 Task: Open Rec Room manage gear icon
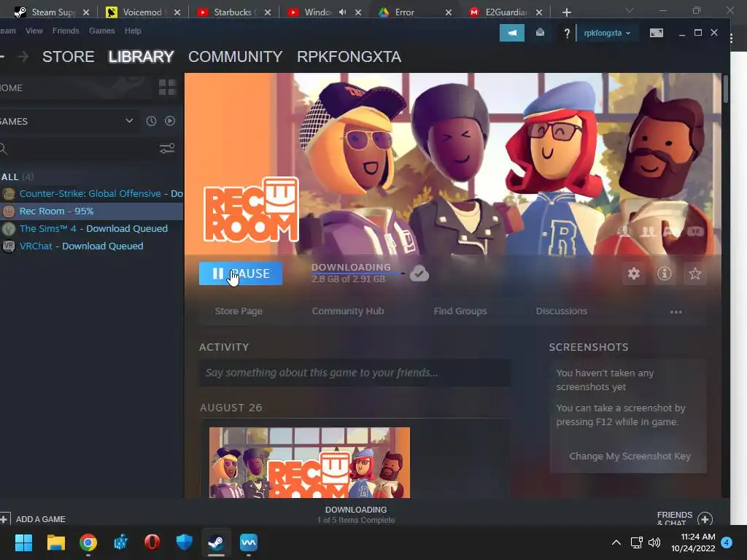[633, 273]
